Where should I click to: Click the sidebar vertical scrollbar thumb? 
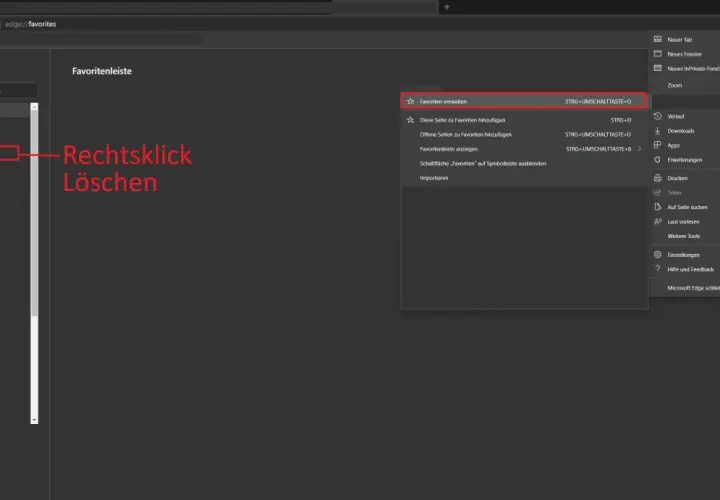tap(34, 213)
